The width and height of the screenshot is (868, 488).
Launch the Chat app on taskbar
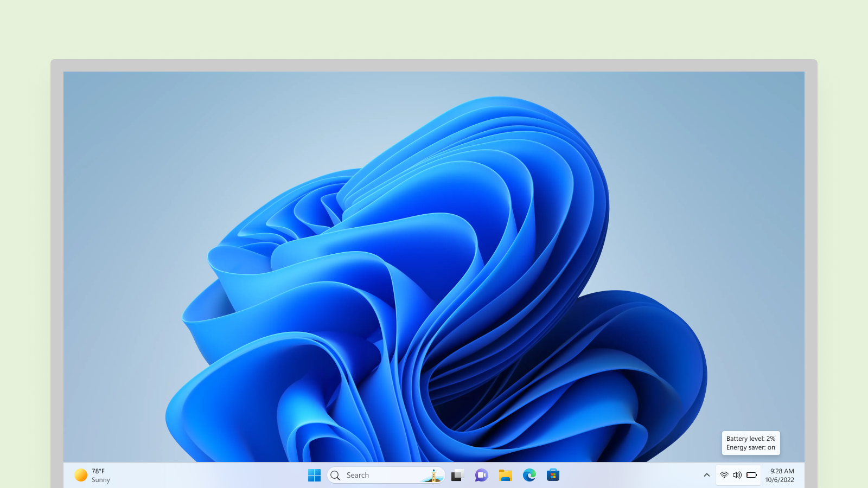click(481, 475)
